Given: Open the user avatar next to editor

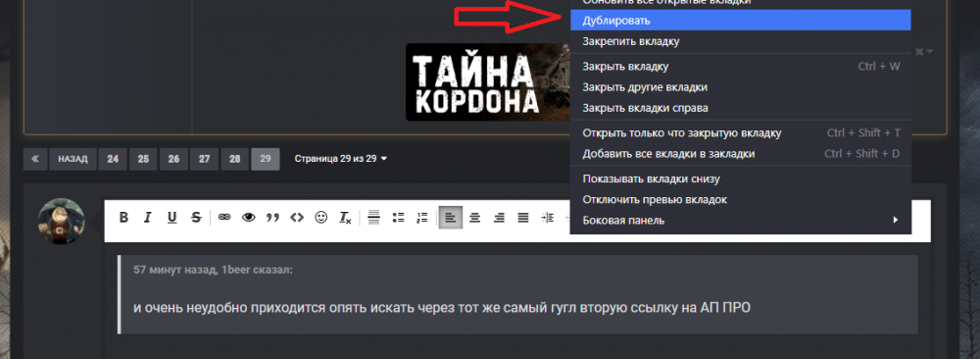Looking at the screenshot, I should pos(61,222).
